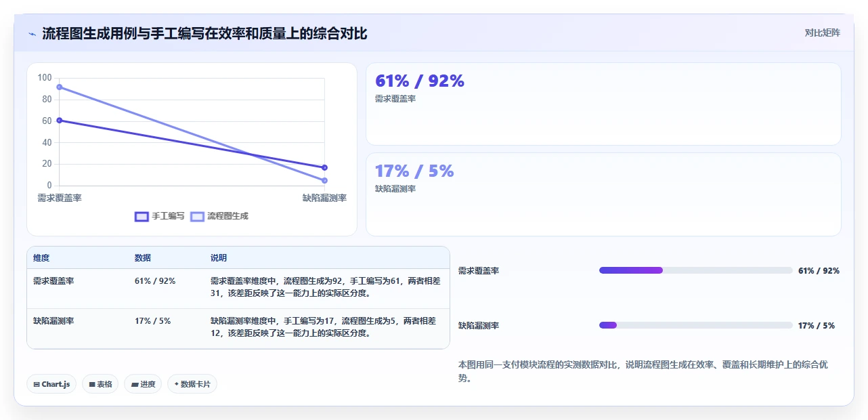Click the main title 流程图生成用例与手工编写
The height and width of the screenshot is (420, 868).
pos(204,34)
